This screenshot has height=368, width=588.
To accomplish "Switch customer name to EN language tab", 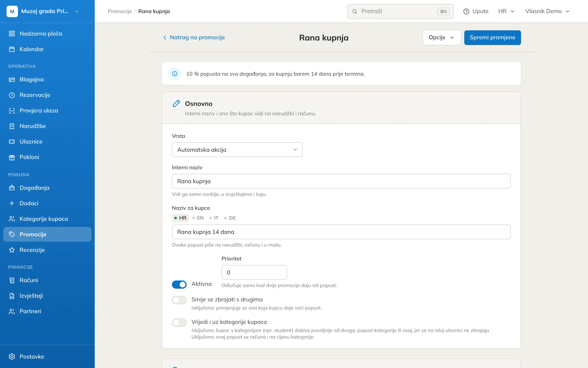I will coord(198,218).
